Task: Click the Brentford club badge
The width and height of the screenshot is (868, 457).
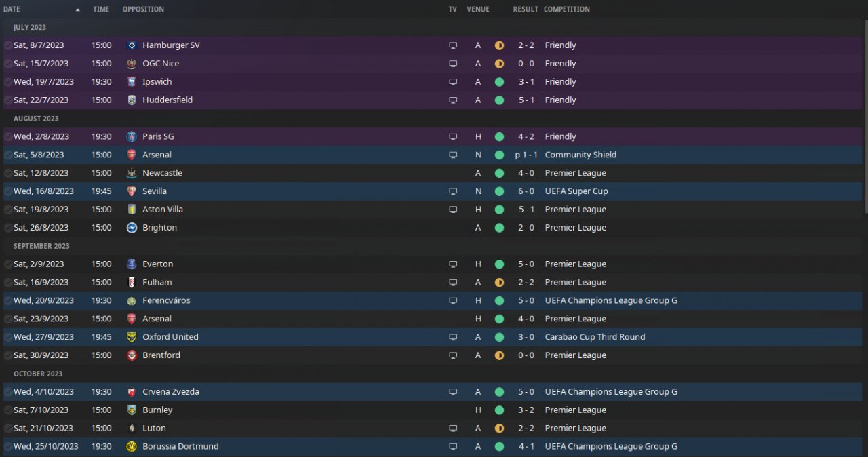Action: coord(132,355)
